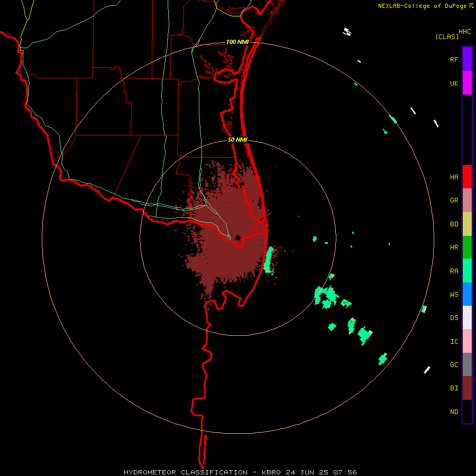
Task: Click the ND legend label
Action: [454, 412]
